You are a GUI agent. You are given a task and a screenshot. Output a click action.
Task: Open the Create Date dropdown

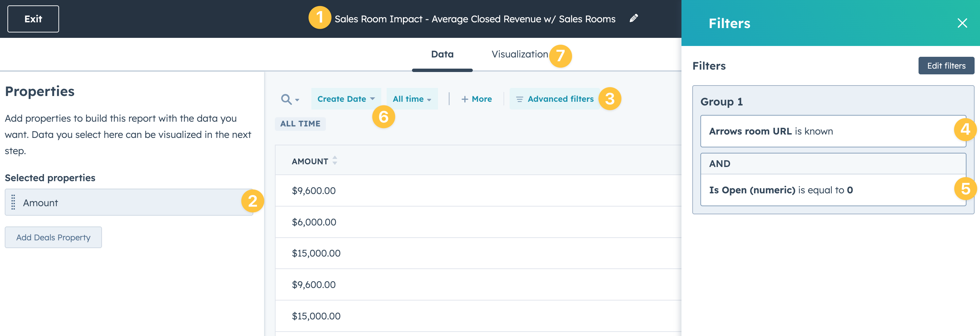coord(345,99)
